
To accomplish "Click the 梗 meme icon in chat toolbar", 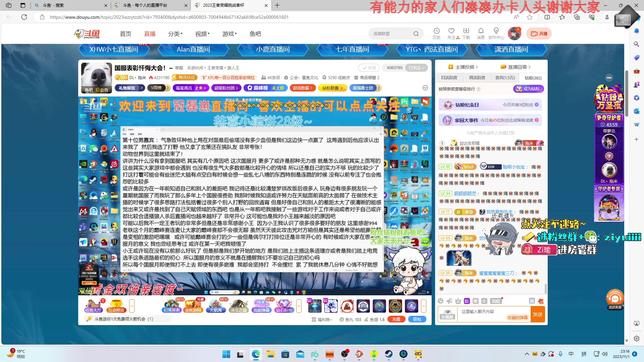I will [x=475, y=301].
